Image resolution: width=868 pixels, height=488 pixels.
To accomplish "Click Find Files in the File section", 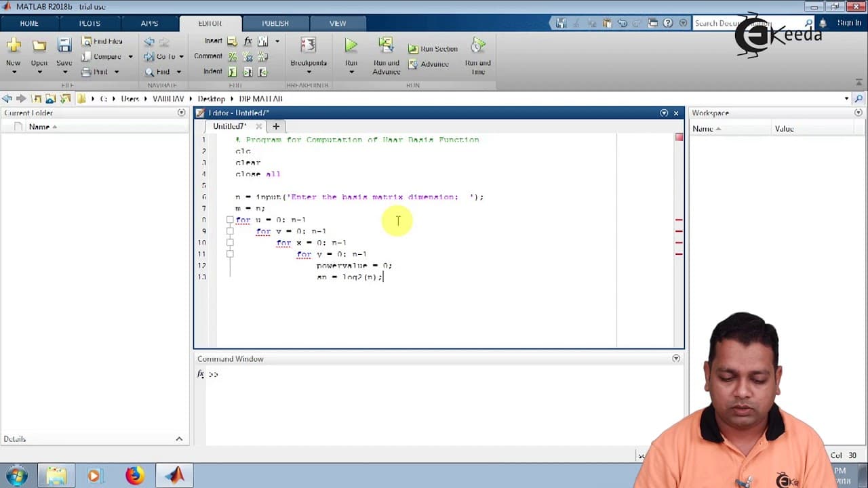I will [102, 41].
